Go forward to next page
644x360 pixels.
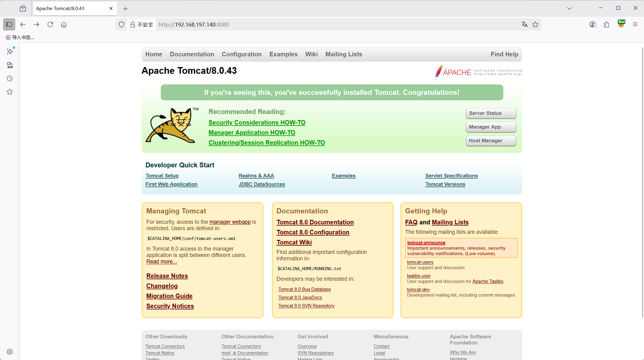37,24
